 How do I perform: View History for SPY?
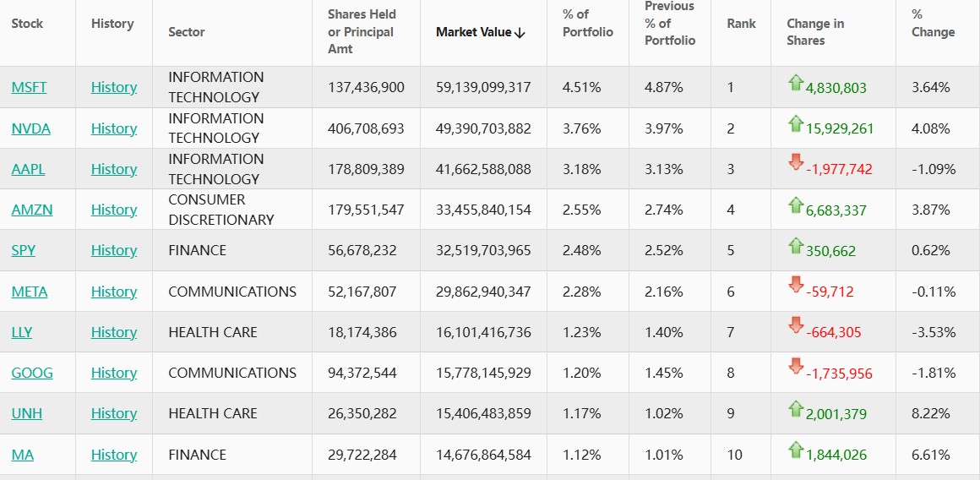pos(114,250)
